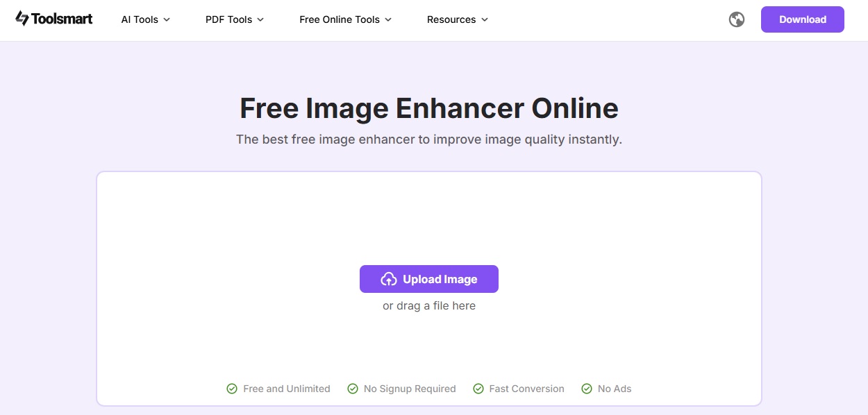868x415 pixels.
Task: Click the 'or drag a file here' text
Action: 429,305
